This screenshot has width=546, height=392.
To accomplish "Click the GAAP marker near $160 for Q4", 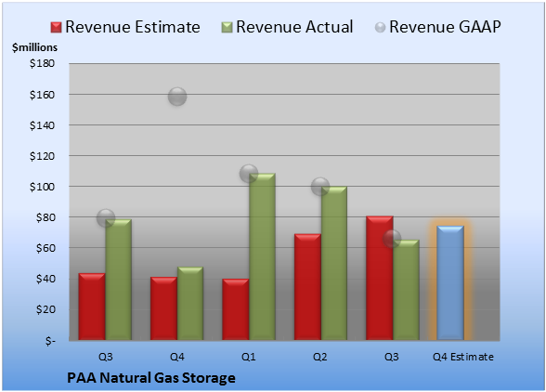I will click(x=177, y=97).
